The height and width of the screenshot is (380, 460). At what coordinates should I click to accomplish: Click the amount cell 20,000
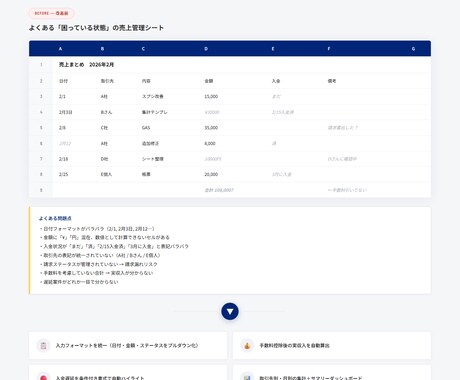tap(211, 174)
